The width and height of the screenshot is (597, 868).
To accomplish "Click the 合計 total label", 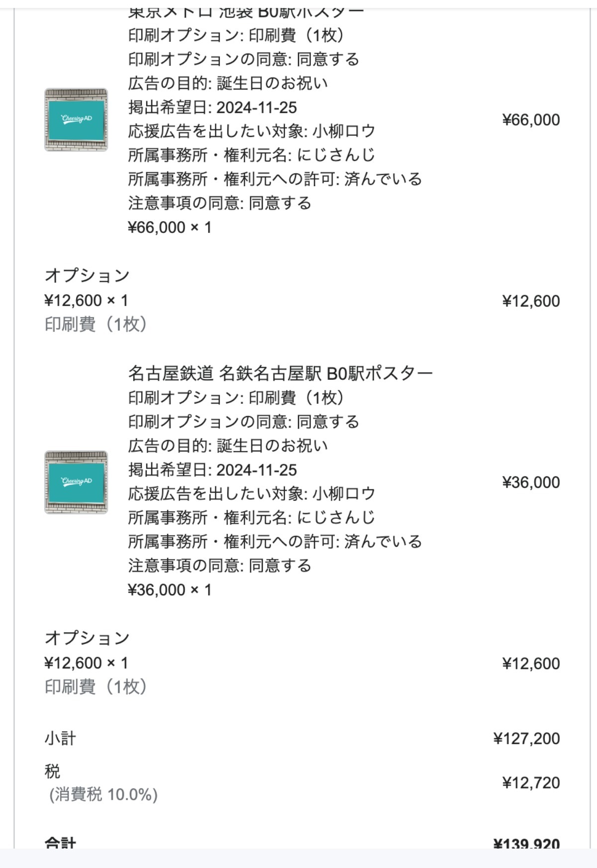I will (60, 843).
